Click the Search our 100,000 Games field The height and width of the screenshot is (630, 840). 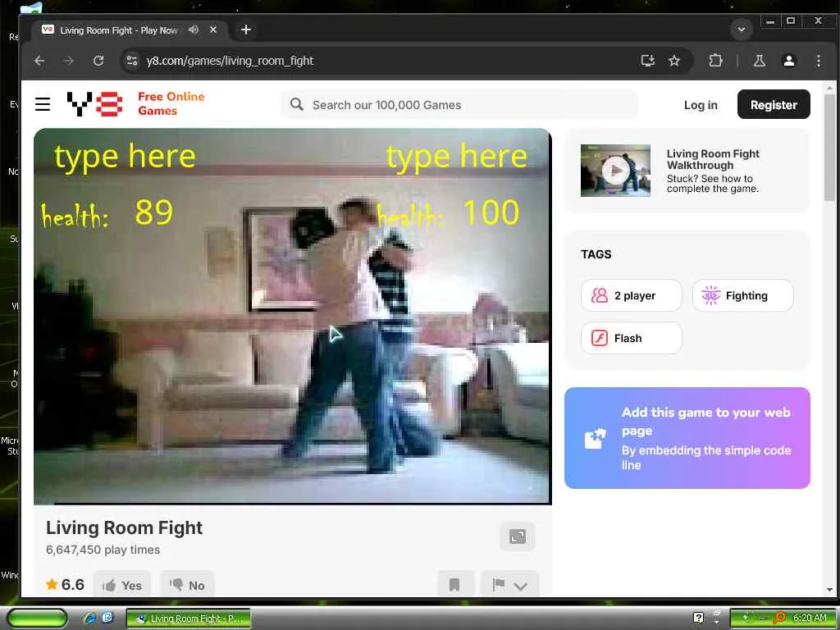[459, 105]
